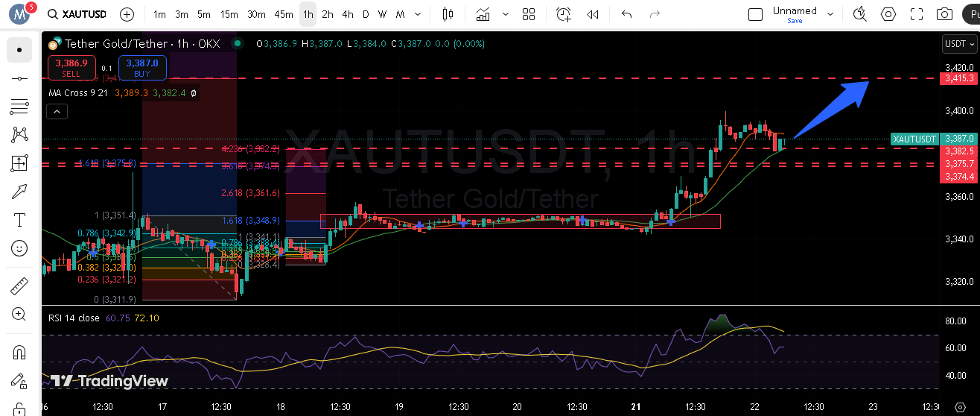
Task: Open the candlestick chart type selector
Action: pyautogui.click(x=448, y=14)
